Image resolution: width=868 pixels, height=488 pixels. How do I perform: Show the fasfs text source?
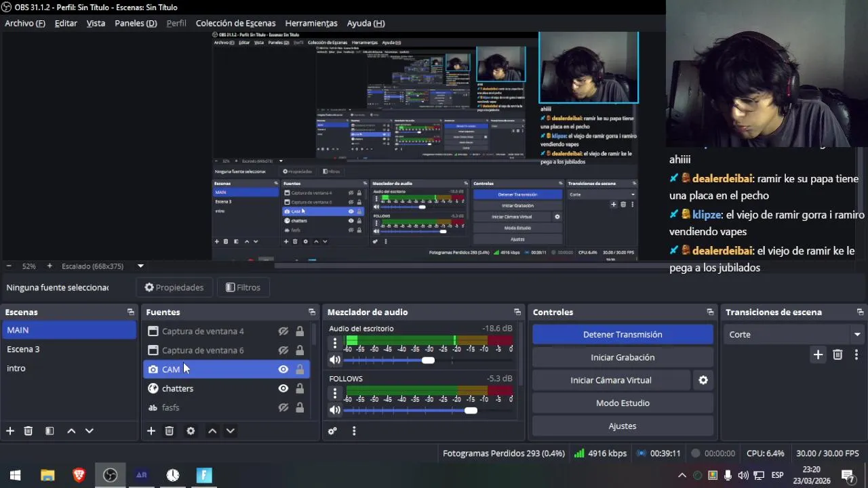click(x=283, y=407)
